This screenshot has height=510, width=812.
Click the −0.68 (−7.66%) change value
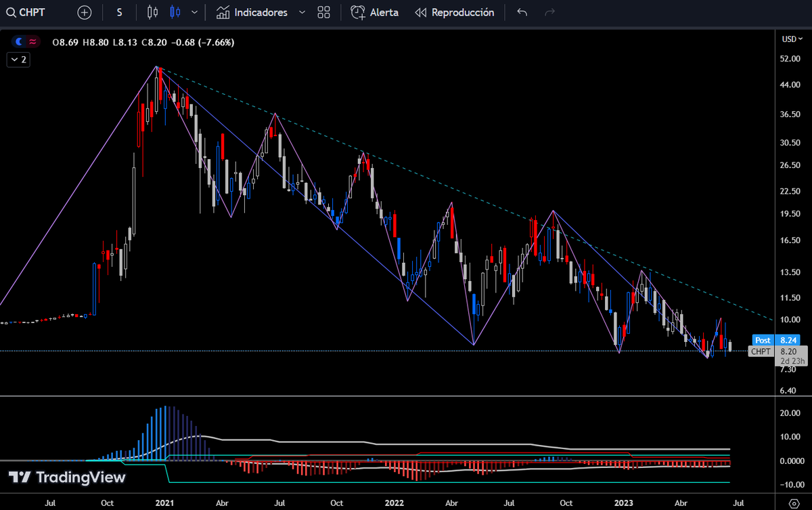[202, 42]
